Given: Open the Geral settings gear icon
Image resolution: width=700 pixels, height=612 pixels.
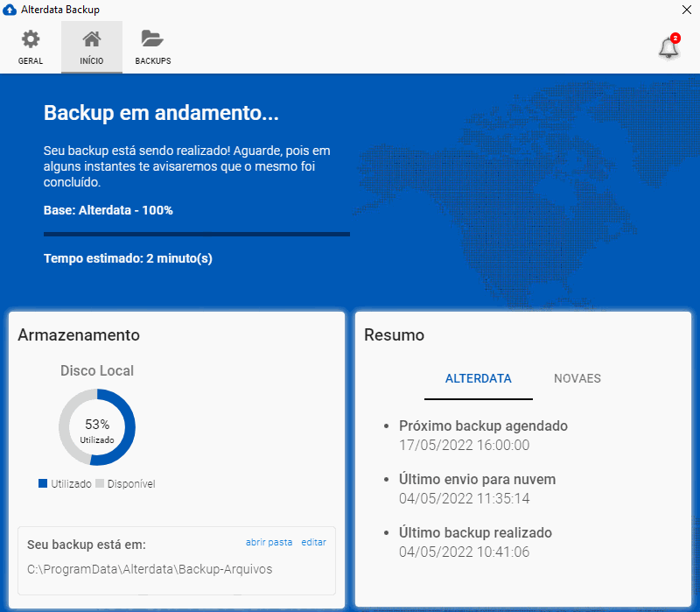Looking at the screenshot, I should (30, 40).
